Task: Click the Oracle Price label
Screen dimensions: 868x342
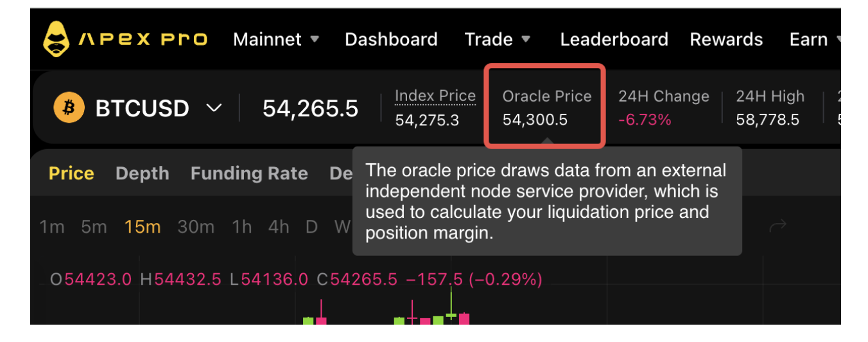Action: 546,96
